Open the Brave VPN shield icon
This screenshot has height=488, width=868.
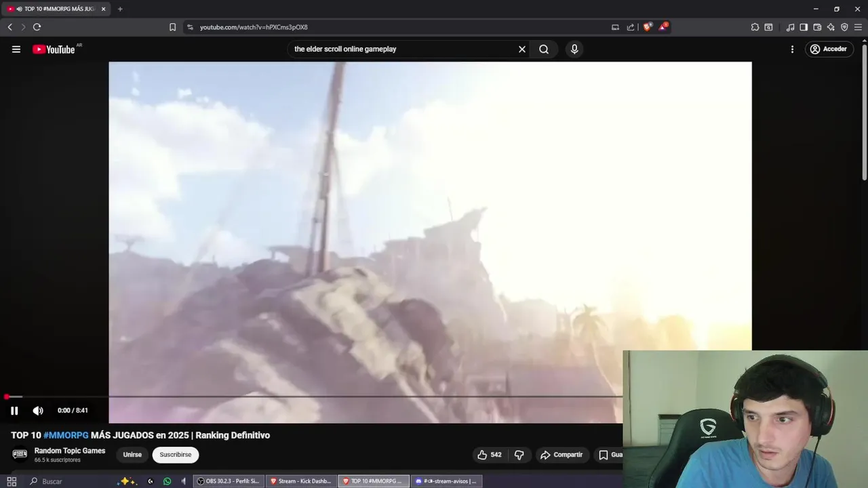coord(844,27)
